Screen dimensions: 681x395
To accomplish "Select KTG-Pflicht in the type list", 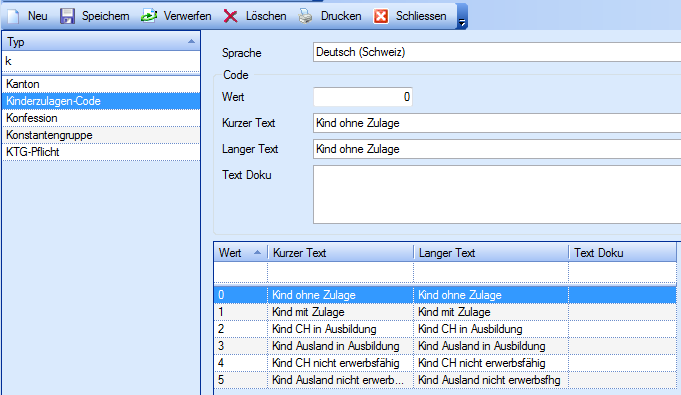I will [x=101, y=152].
